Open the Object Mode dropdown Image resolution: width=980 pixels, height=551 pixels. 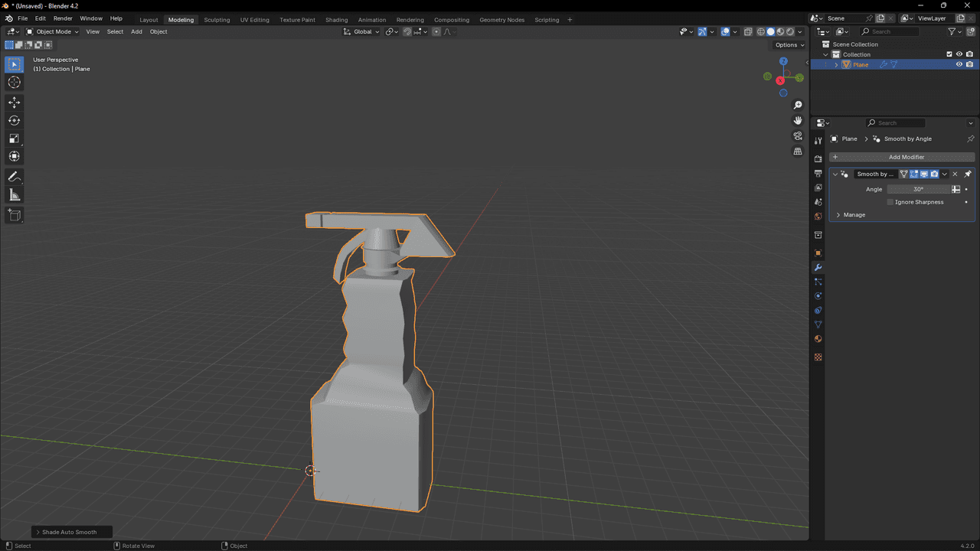click(x=52, y=32)
